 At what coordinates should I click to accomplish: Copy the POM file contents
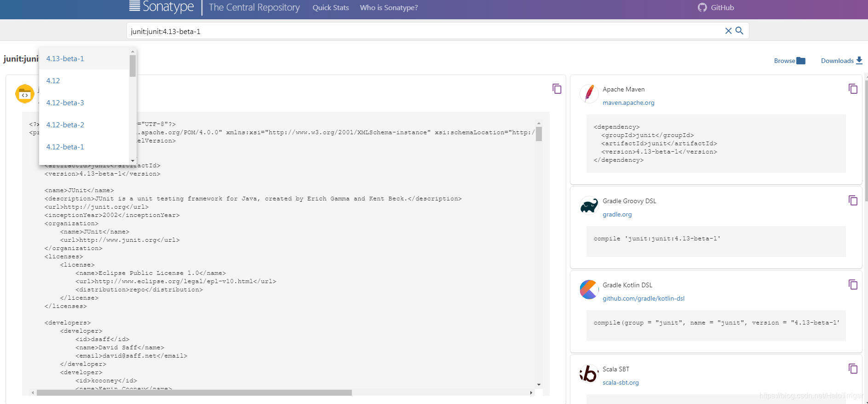coord(557,89)
